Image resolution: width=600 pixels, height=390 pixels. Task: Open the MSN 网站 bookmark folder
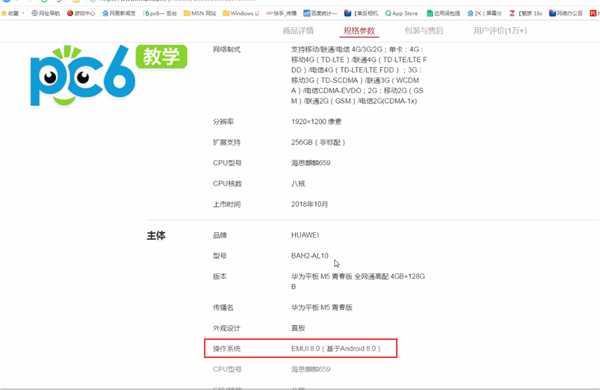[x=200, y=13]
